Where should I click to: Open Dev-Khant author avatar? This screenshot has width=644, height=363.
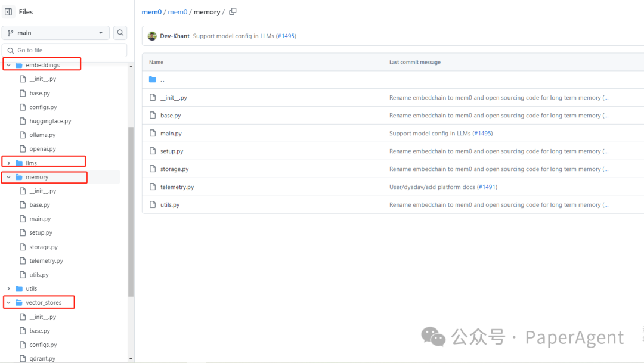(x=153, y=36)
